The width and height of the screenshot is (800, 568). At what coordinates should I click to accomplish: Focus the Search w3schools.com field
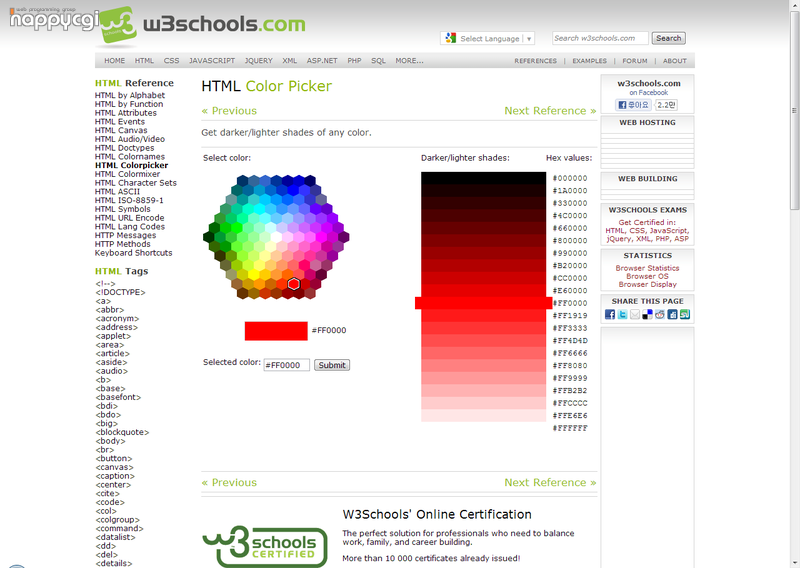point(600,38)
